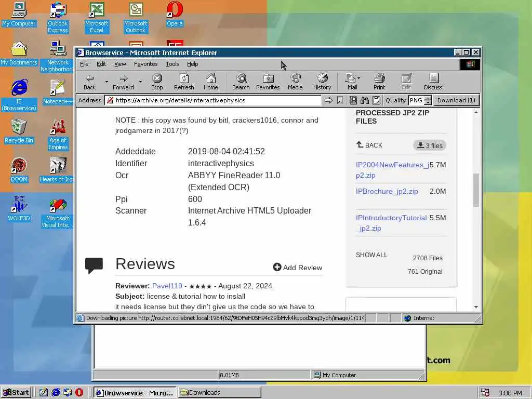Screen dimensions: 532x399
Task: Click the Discuss toolbar button
Action: tap(433, 82)
